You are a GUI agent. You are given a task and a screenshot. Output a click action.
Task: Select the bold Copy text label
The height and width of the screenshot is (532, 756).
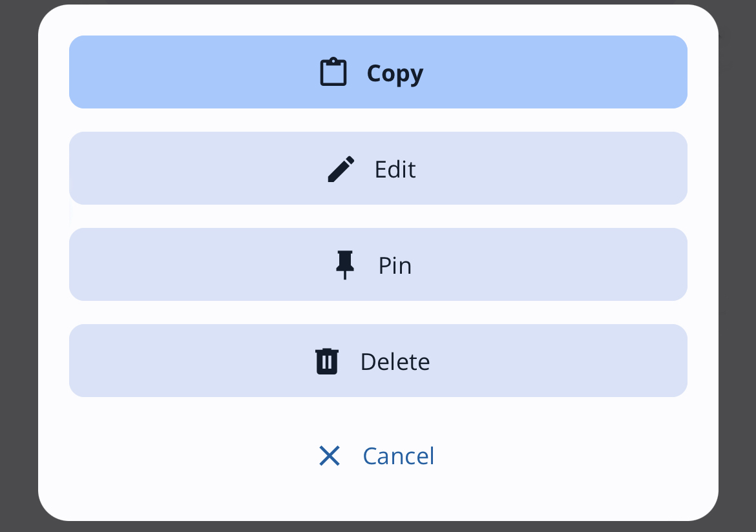[x=395, y=74]
